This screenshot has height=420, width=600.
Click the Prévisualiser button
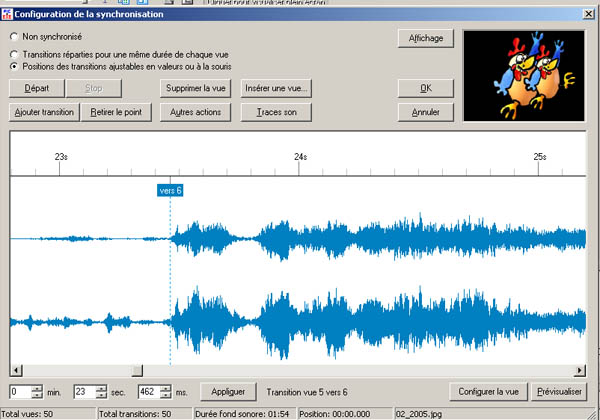tap(559, 392)
